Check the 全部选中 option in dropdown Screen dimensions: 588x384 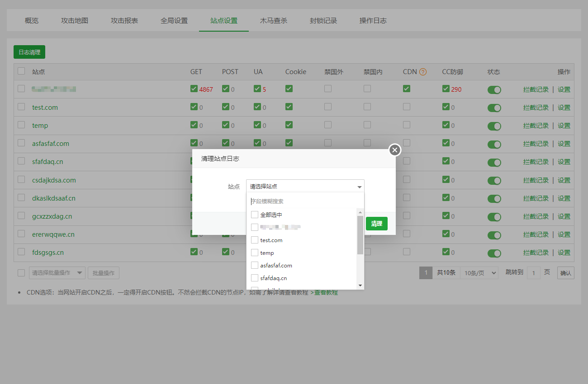(255, 215)
